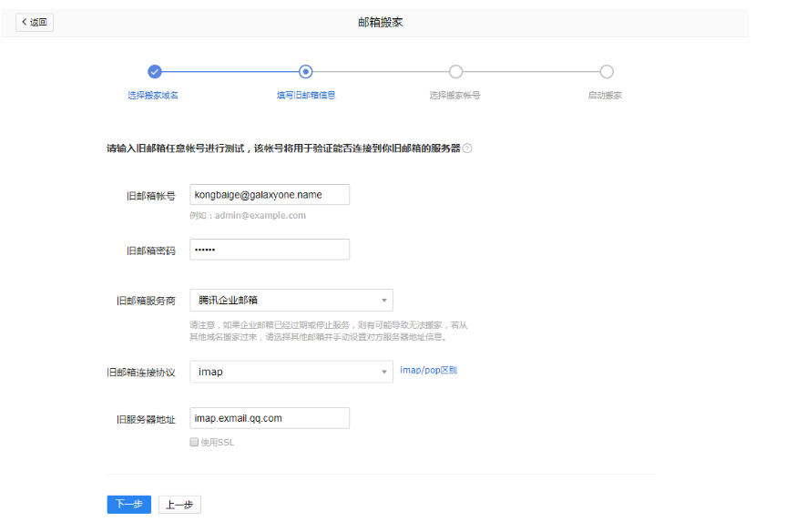Image resolution: width=786 pixels, height=532 pixels.
Task: Click the 旧邮箱帐号 input field
Action: coord(270,194)
